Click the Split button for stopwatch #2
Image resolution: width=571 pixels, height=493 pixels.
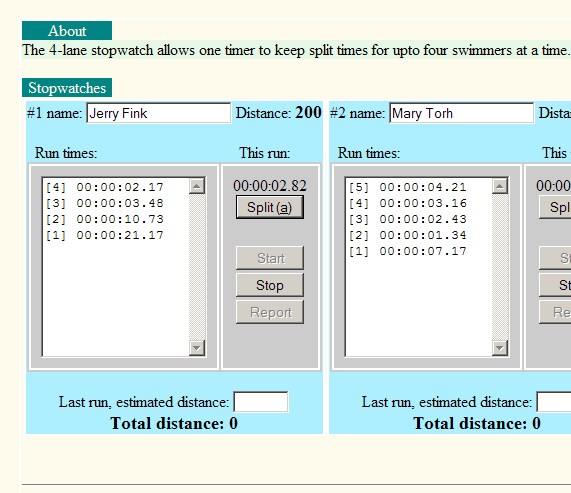point(555,207)
